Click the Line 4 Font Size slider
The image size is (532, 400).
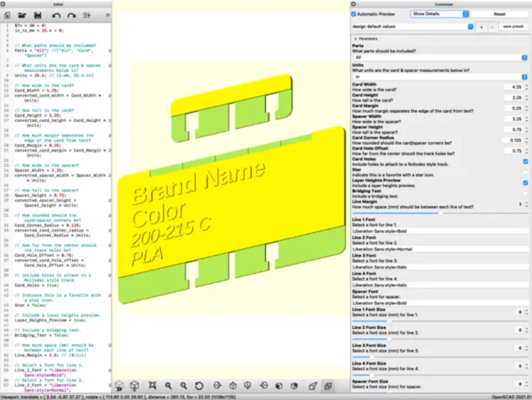(x=440, y=375)
